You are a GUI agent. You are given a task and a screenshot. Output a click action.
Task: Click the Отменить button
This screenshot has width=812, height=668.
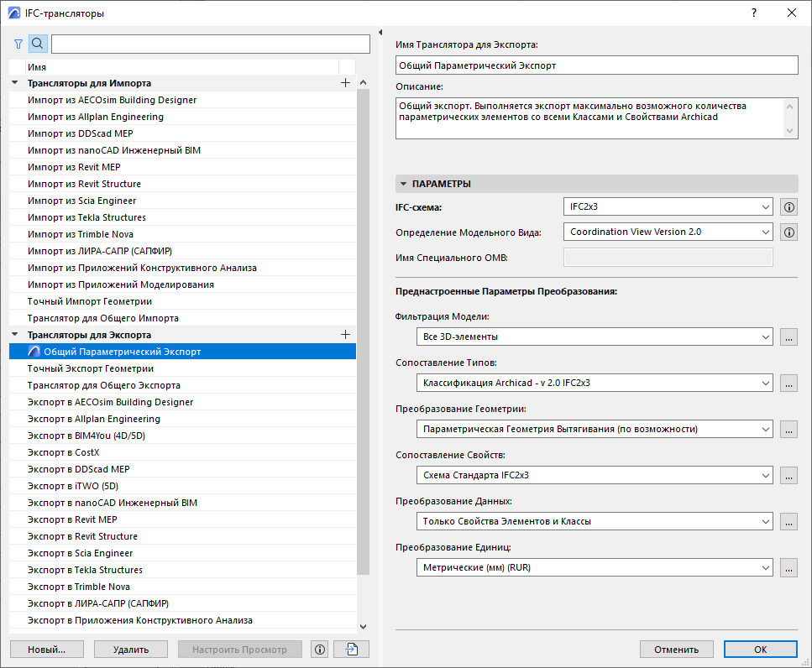pyautogui.click(x=676, y=650)
